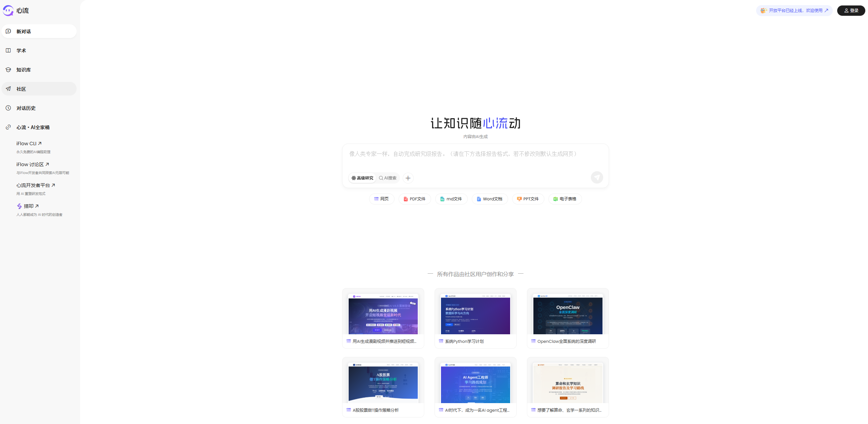Choose Word文档 report format

pyautogui.click(x=490, y=199)
